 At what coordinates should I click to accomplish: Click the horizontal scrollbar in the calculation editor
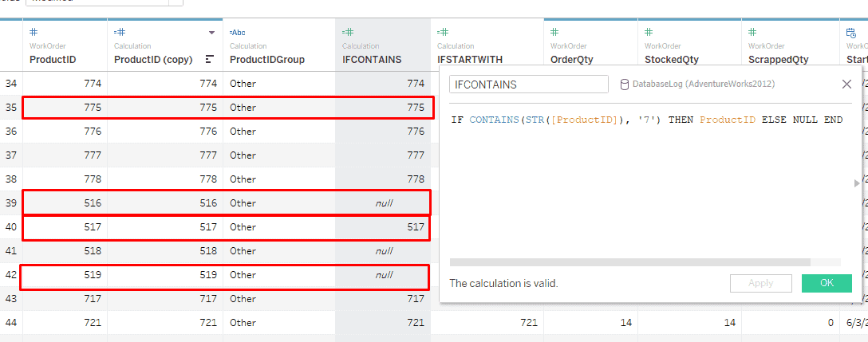click(629, 261)
